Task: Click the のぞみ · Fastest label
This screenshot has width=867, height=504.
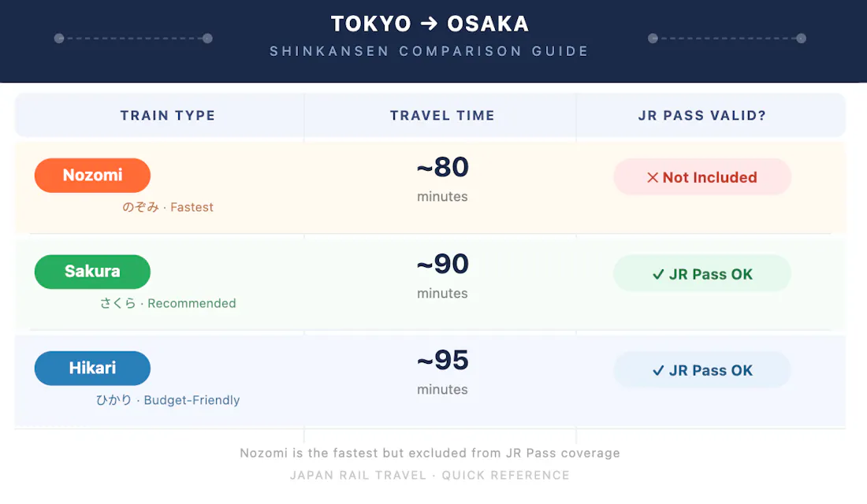Action: [x=168, y=207]
